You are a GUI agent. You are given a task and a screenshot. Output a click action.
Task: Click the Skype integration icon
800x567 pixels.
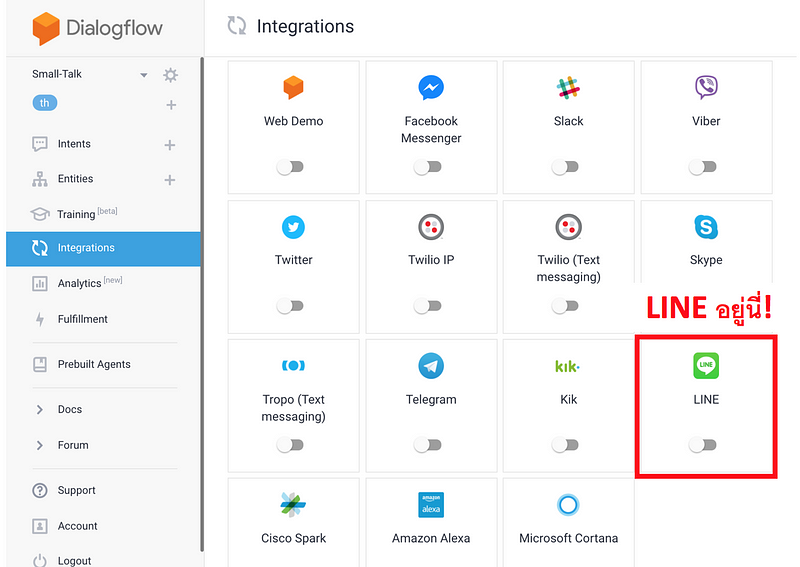coord(706,227)
